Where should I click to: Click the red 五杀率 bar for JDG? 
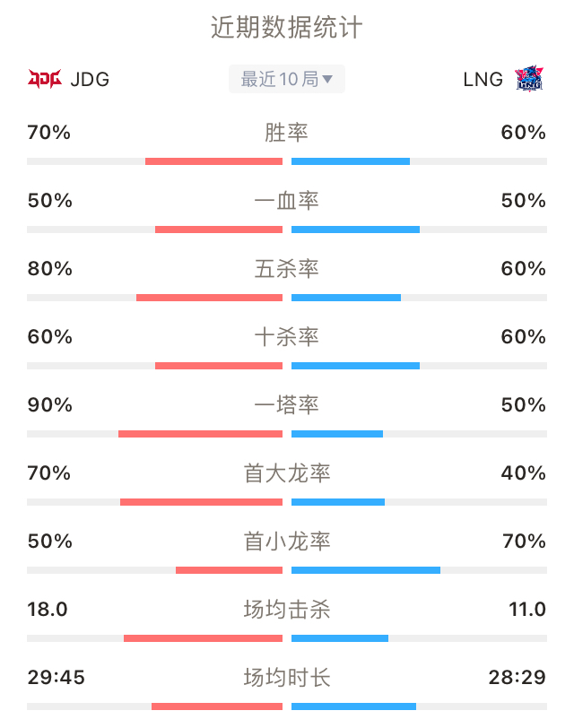pos(209,298)
